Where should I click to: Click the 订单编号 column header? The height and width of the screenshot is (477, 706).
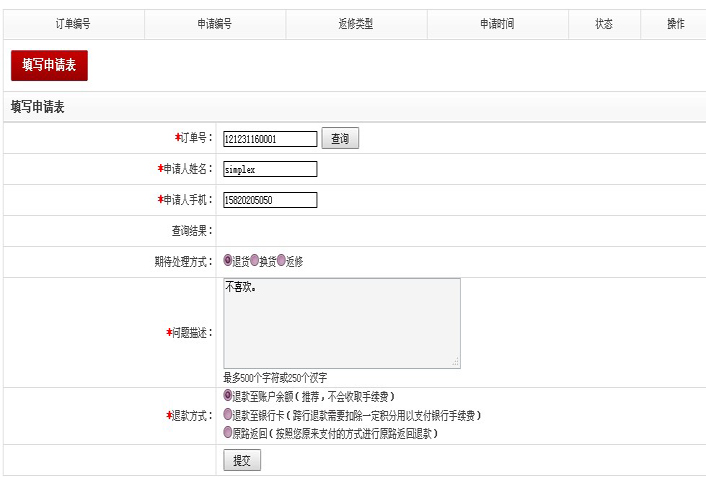pos(73,24)
